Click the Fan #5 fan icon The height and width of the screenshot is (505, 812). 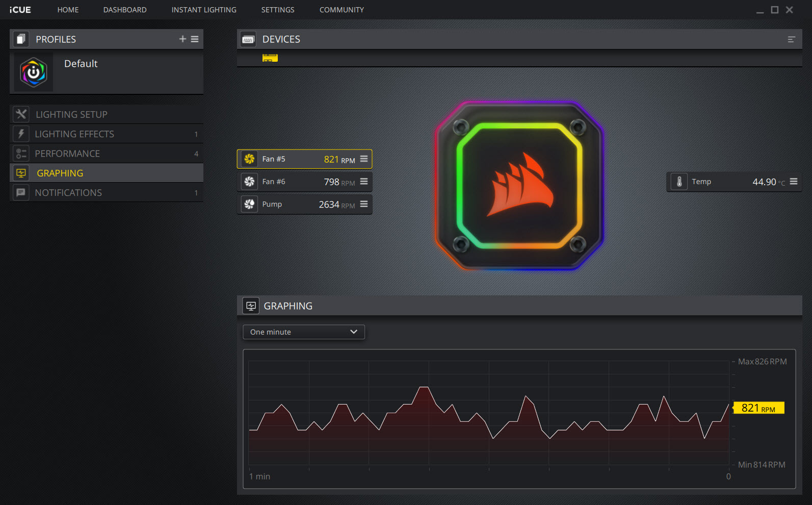[x=249, y=159]
